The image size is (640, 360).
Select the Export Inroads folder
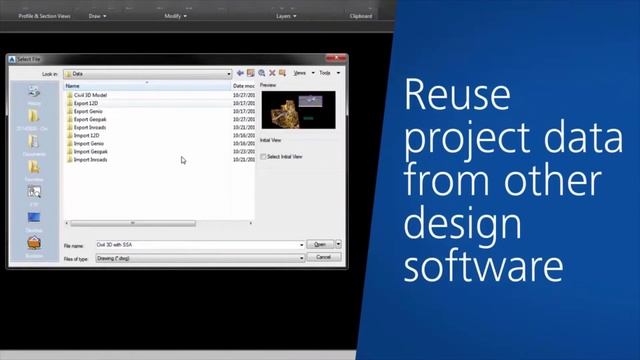(86, 127)
